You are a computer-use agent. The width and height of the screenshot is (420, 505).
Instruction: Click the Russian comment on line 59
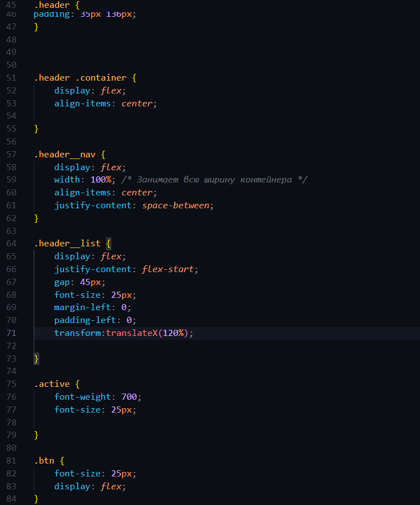215,180
